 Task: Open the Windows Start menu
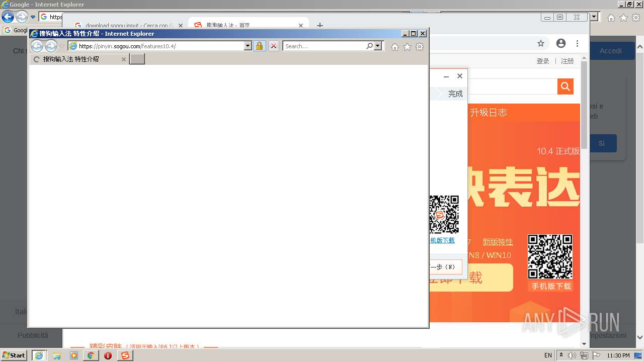tap(14, 355)
